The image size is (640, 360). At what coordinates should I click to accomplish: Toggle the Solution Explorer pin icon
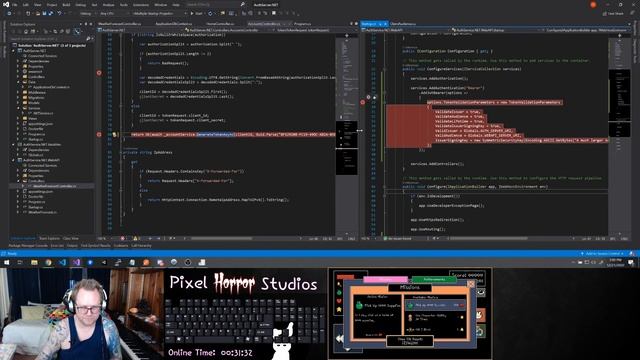85,24
